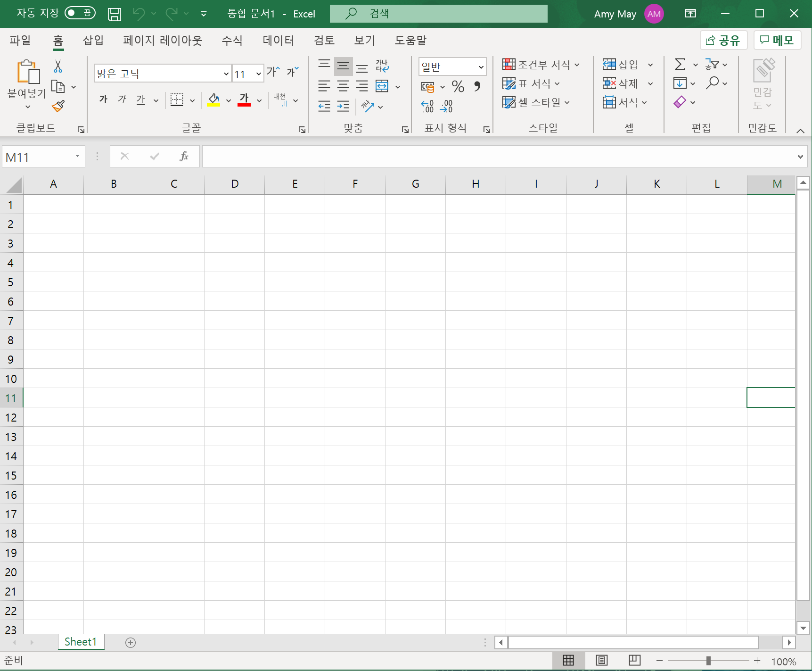
Task: Open the 삽입 tab
Action: click(x=93, y=41)
